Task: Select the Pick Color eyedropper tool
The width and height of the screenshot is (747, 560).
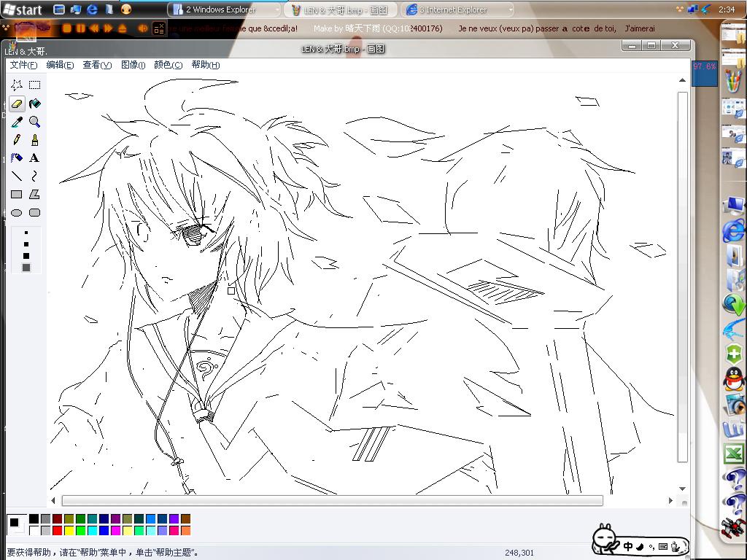Action: 17,122
